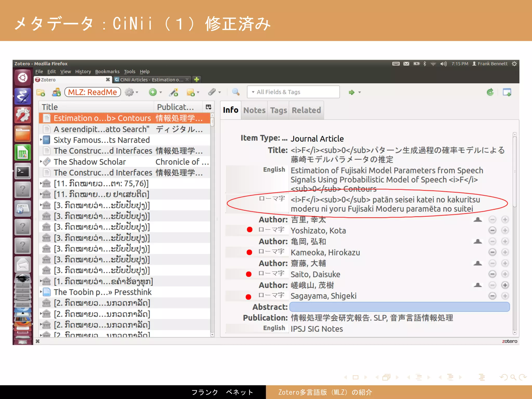The height and width of the screenshot is (399, 532).
Task: Select the 'Estimation o...b> Contours' item row
Action: click(125, 118)
